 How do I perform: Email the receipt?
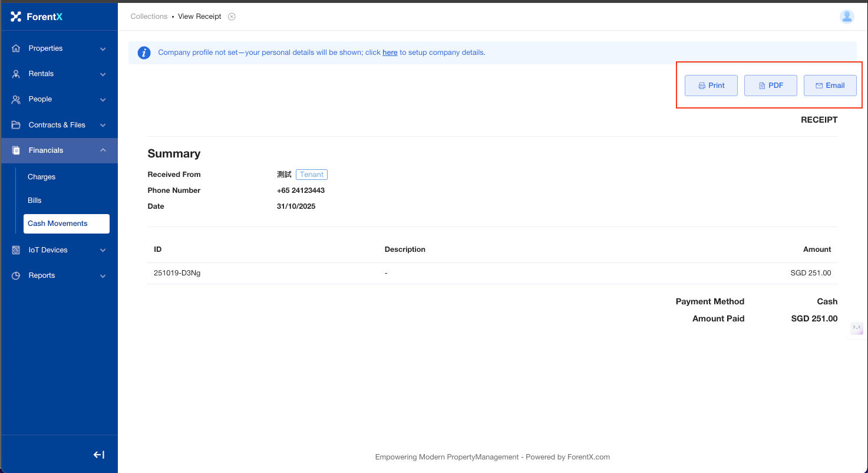tap(830, 86)
